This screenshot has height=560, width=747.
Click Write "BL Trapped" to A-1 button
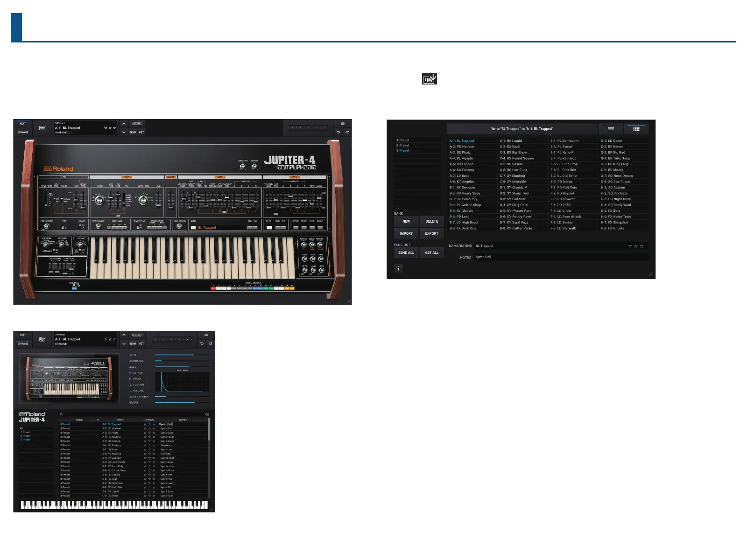tap(522, 129)
